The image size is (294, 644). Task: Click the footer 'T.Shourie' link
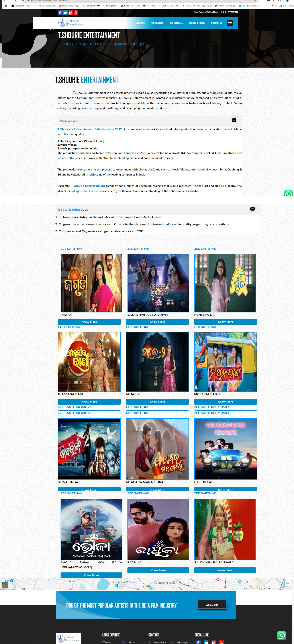coord(106,642)
